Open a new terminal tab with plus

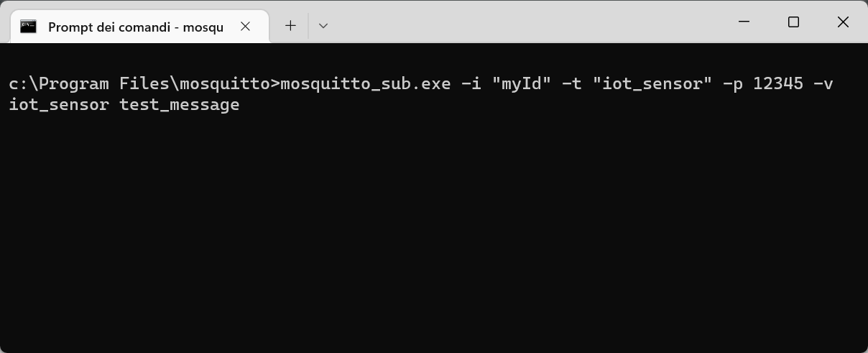tap(290, 26)
